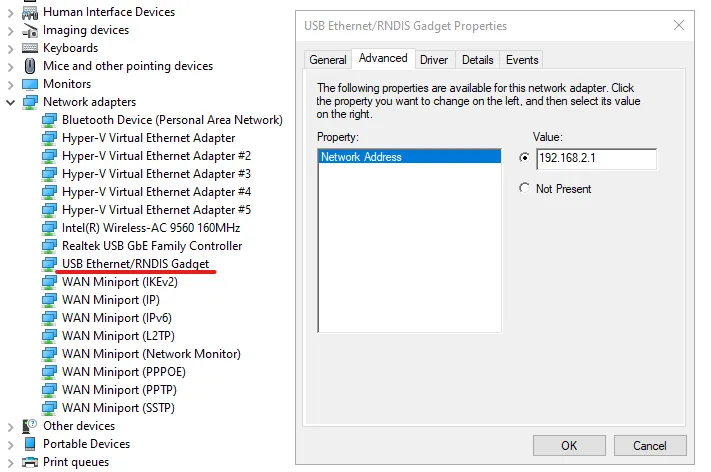711x472 pixels.
Task: Click the Bluetooth Device adapter icon
Action: (49, 120)
